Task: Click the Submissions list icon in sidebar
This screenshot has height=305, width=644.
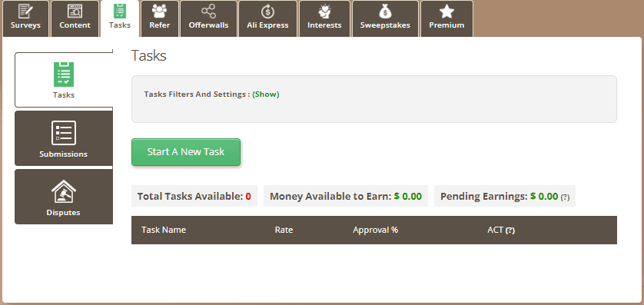Action: pos(64,133)
